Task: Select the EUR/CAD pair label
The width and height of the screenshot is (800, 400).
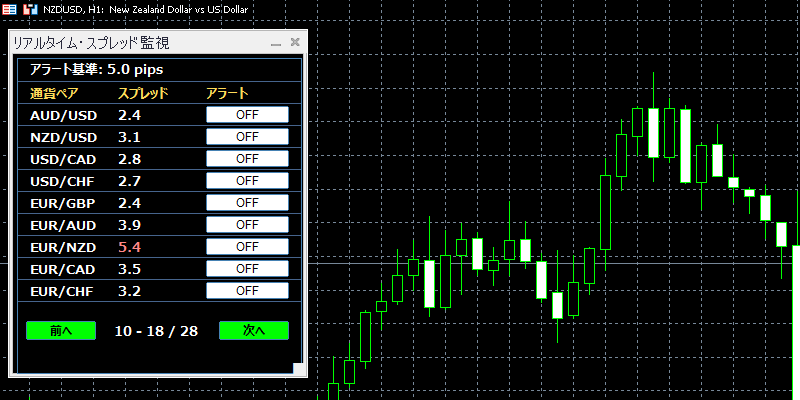Action: 63,269
